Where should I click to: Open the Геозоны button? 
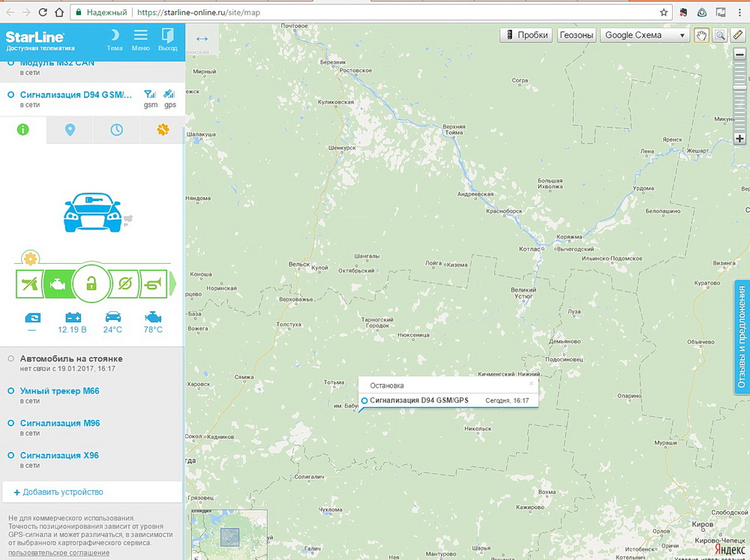click(576, 35)
